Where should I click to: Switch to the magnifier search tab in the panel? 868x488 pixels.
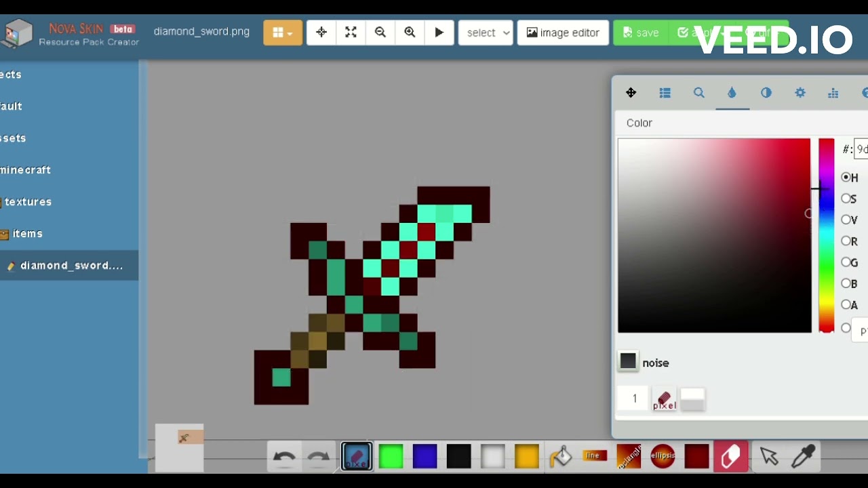[x=698, y=93]
